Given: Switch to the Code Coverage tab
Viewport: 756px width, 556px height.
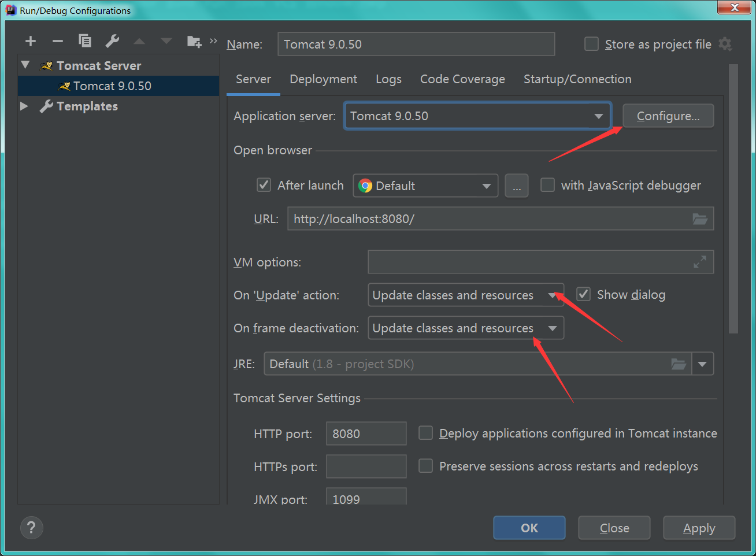Looking at the screenshot, I should point(462,79).
